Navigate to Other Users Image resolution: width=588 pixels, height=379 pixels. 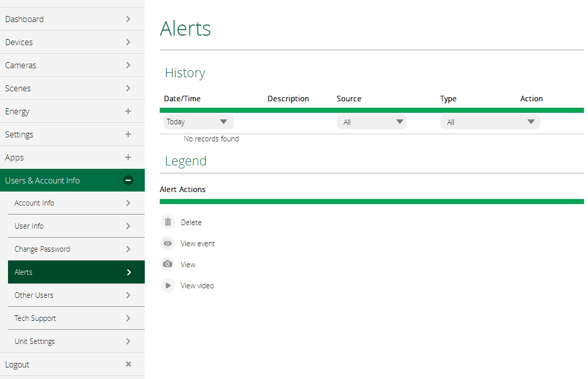pyautogui.click(x=34, y=295)
